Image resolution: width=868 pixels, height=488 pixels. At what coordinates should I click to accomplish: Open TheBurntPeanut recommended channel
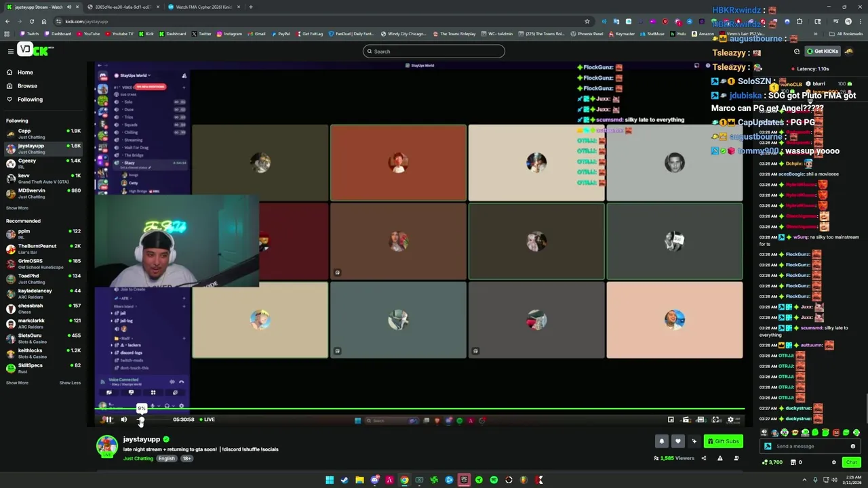[x=43, y=249]
